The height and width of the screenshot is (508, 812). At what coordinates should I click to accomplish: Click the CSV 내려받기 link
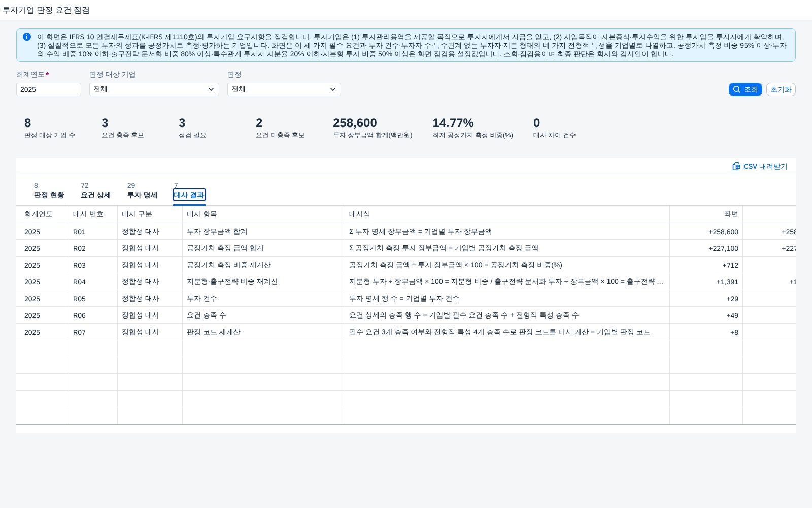pyautogui.click(x=760, y=166)
